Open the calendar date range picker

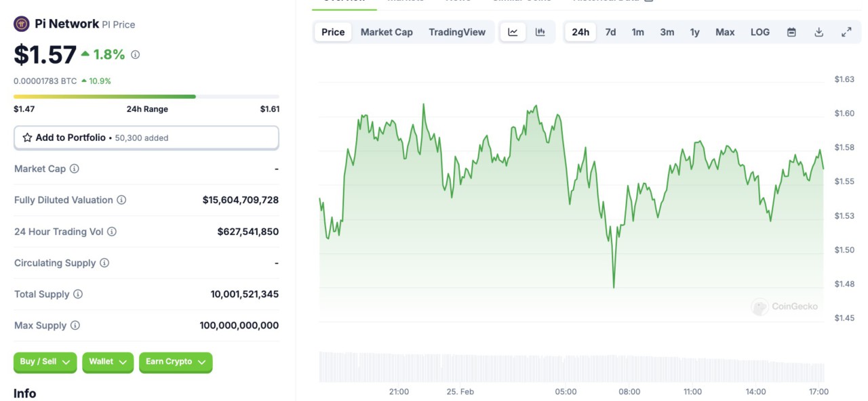791,32
